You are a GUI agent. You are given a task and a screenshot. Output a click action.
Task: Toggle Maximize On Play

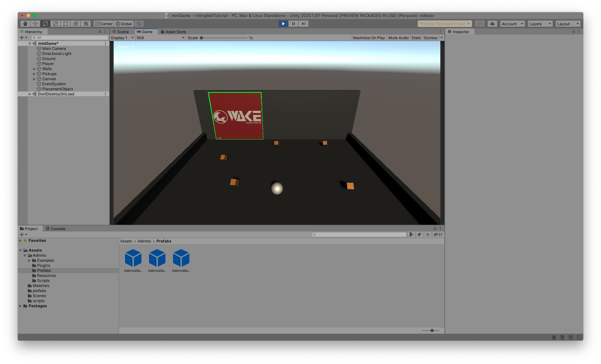pos(369,38)
